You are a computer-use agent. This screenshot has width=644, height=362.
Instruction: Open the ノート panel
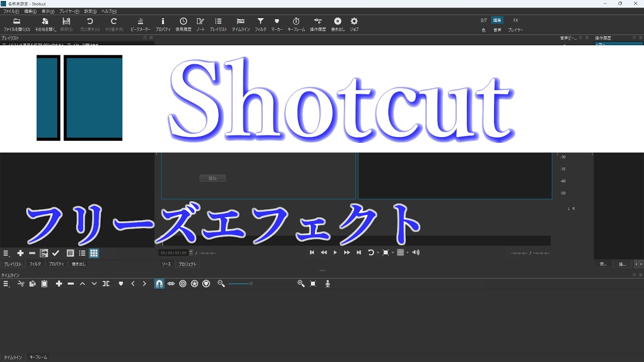pyautogui.click(x=200, y=24)
